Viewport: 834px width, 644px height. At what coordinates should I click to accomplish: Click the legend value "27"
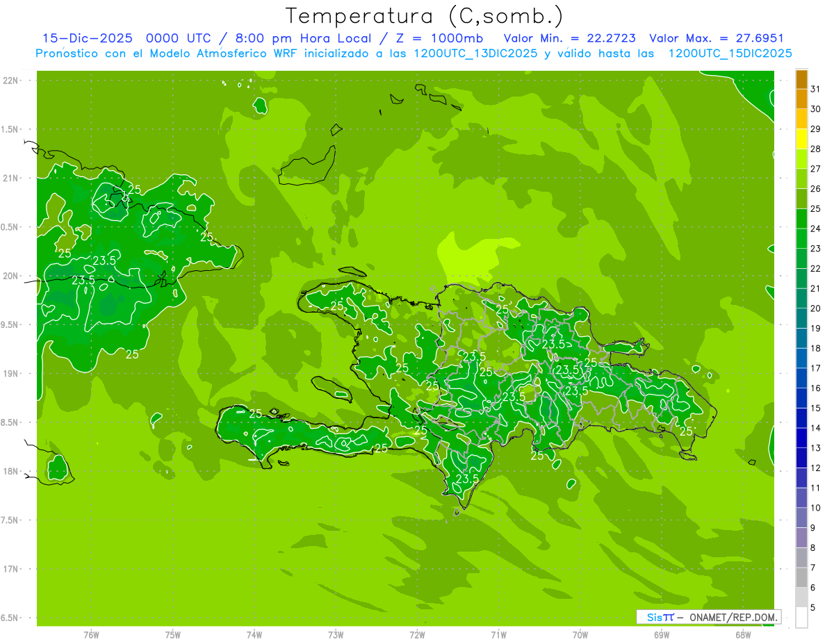point(816,169)
